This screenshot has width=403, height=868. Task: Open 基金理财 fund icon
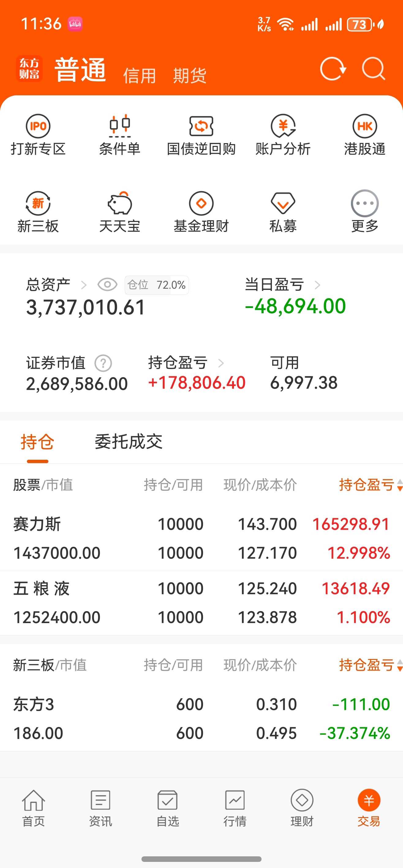pos(201,203)
